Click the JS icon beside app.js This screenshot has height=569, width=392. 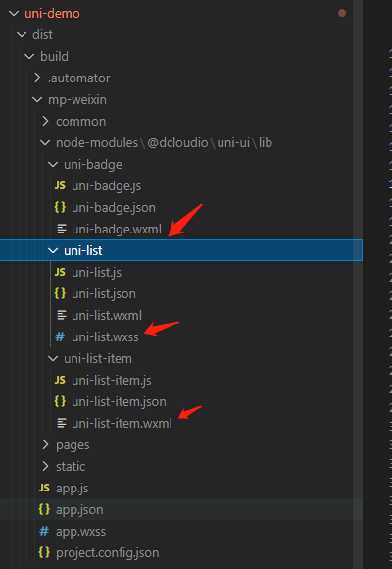click(x=44, y=489)
